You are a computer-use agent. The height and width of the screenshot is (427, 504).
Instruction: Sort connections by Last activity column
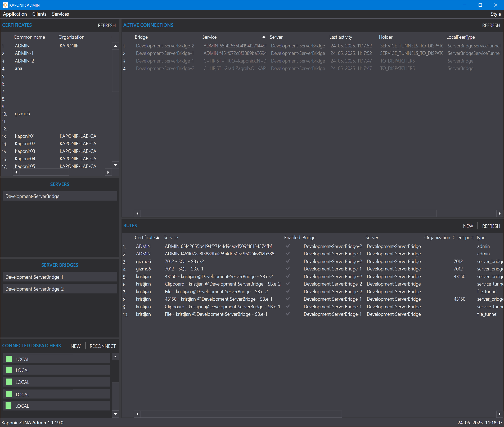341,37
